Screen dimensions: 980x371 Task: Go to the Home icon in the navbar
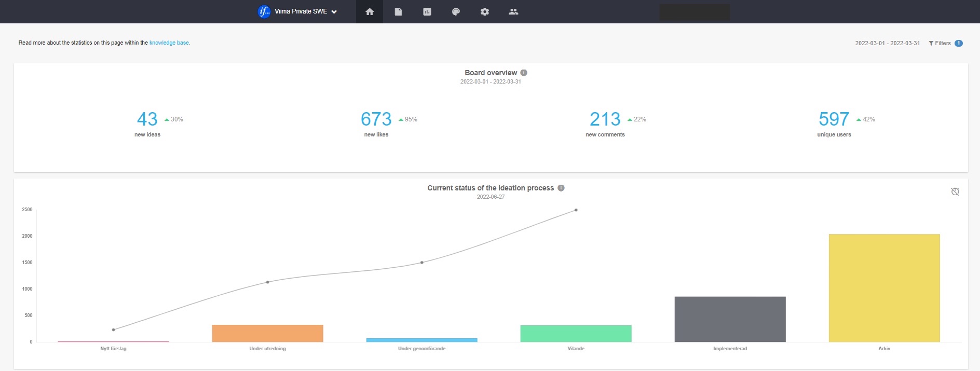coord(370,11)
